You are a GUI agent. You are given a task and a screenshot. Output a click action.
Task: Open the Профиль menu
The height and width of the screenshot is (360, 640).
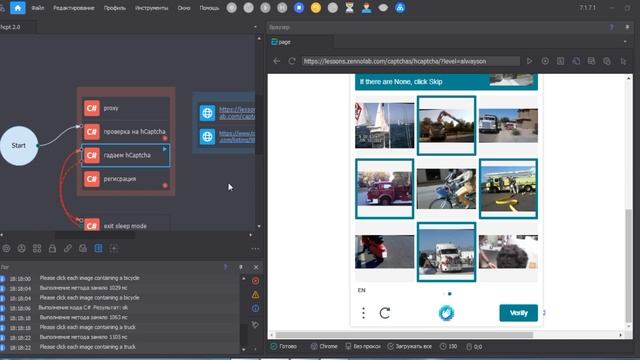(114, 8)
